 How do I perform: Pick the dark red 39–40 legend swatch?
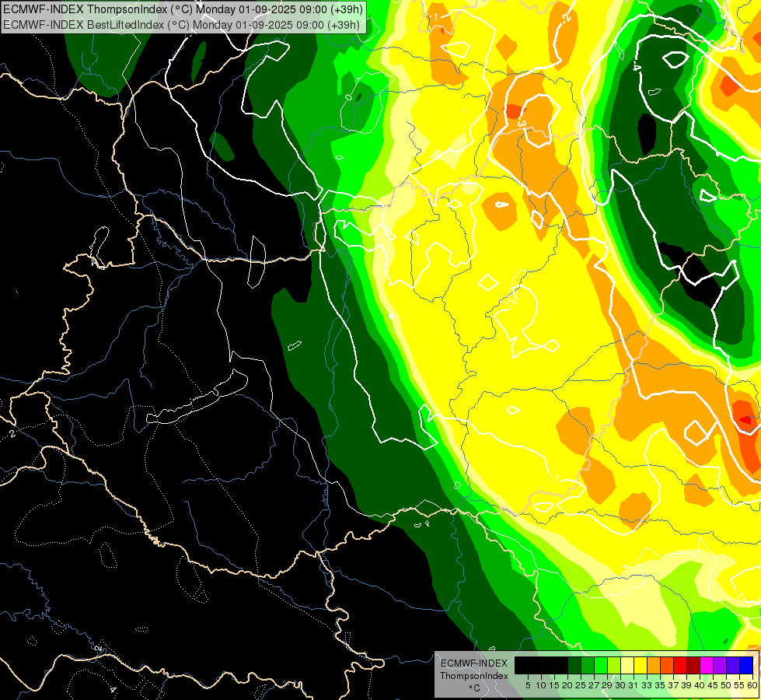click(x=693, y=665)
